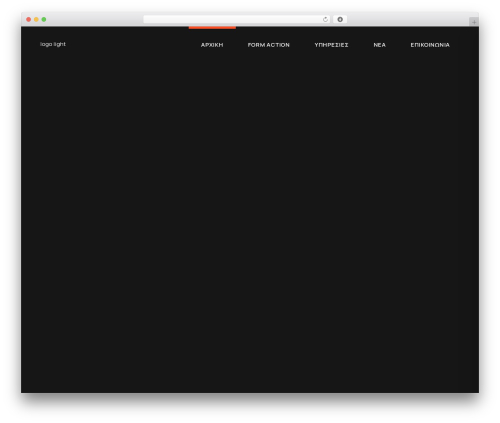This screenshot has height=423, width=500.
Task: Close the browser window with red button
Action: click(x=29, y=19)
